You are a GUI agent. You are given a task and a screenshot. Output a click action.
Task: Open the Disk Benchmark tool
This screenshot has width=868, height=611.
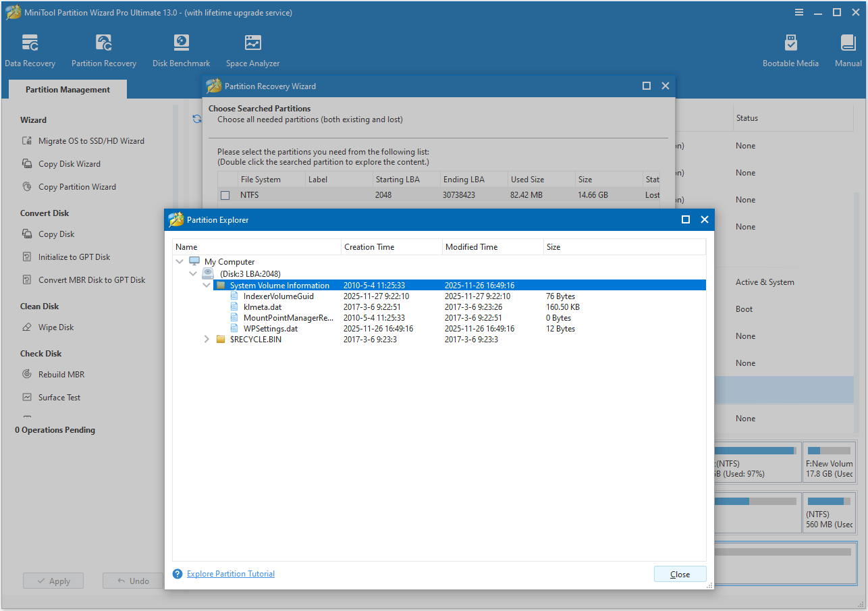pyautogui.click(x=181, y=51)
